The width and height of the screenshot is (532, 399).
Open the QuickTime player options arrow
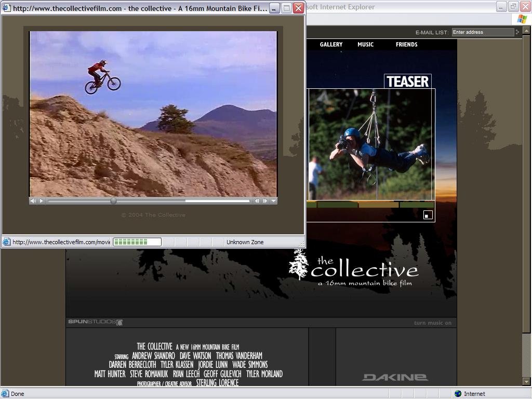coord(273,201)
